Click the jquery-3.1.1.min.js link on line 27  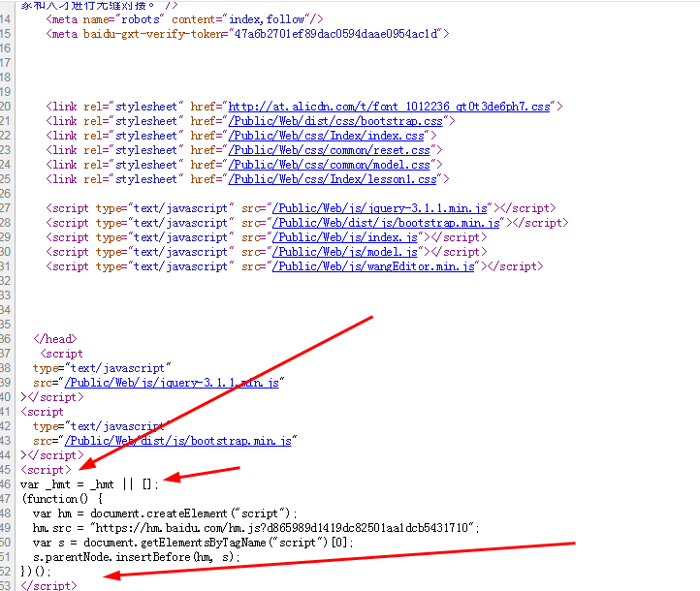pos(383,208)
